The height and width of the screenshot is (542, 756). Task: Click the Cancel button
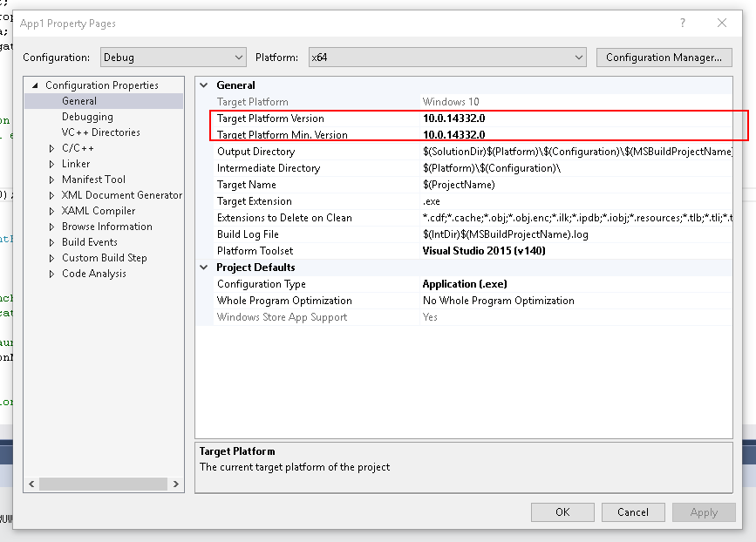click(633, 512)
